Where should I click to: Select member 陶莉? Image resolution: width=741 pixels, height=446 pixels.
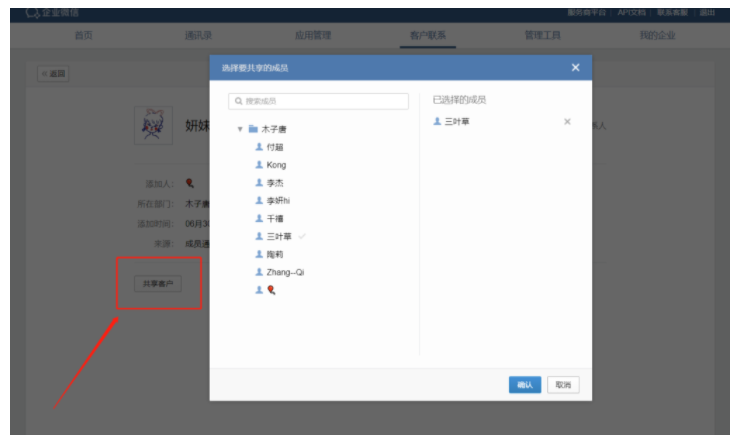coord(275,254)
